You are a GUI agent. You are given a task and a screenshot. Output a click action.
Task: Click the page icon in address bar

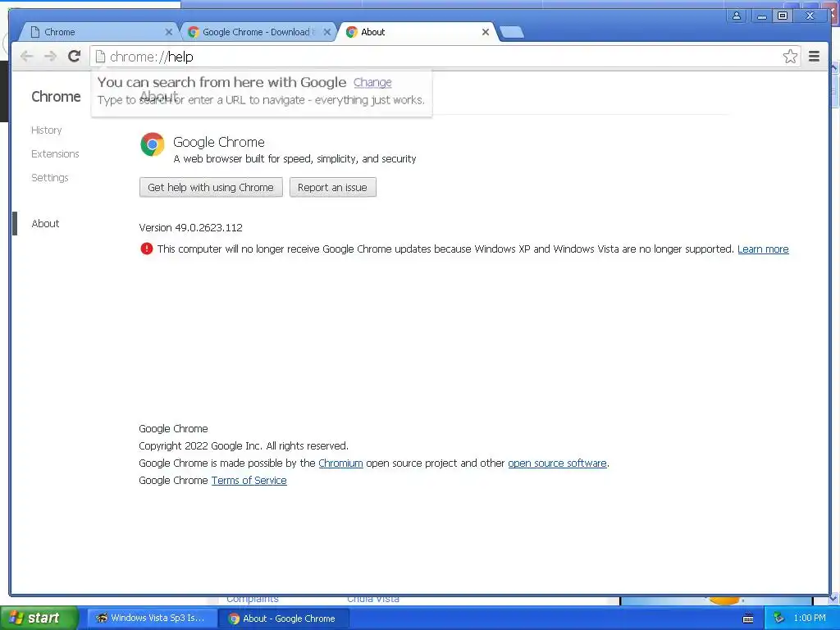100,57
